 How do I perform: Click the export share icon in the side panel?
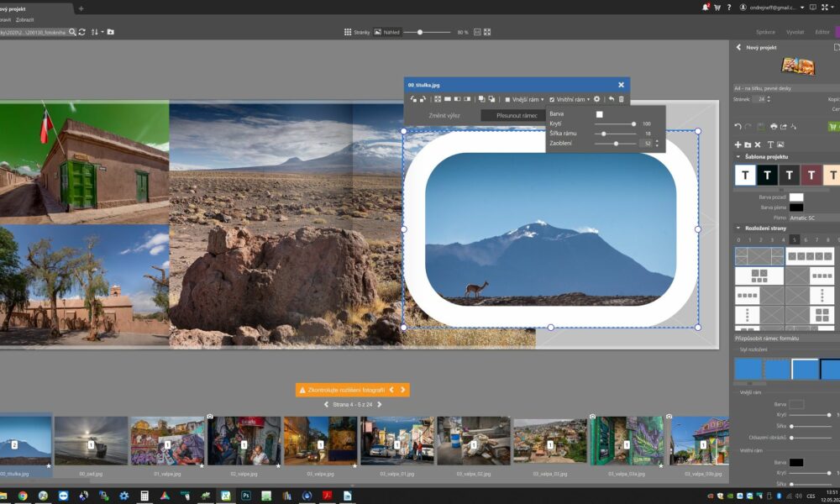[784, 126]
